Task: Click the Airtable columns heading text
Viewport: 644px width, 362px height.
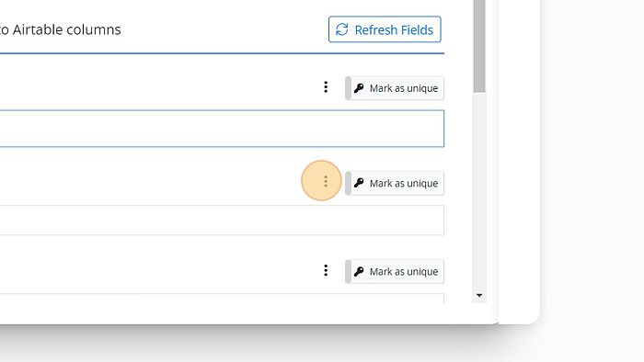Action: [x=61, y=29]
